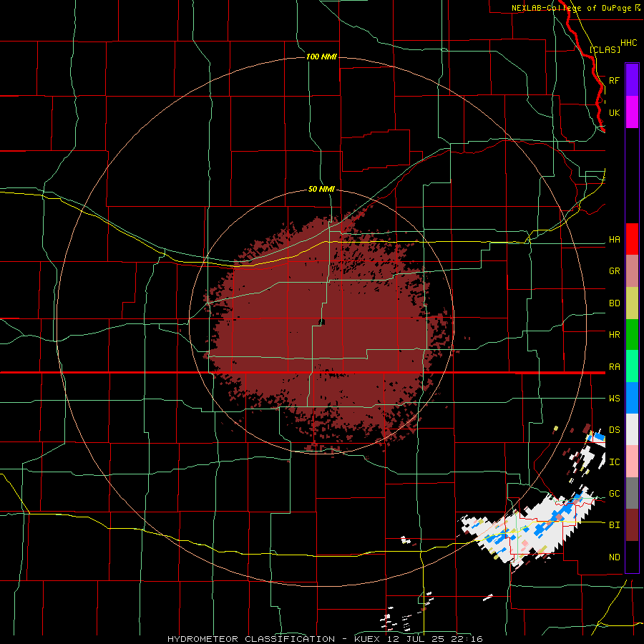The image size is (644, 644).
Task: Click the UK magenta legend swatch
Action: click(632, 112)
